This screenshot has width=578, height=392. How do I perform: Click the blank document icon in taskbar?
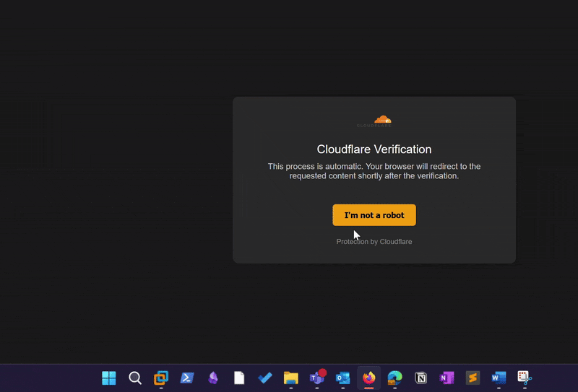coord(239,378)
